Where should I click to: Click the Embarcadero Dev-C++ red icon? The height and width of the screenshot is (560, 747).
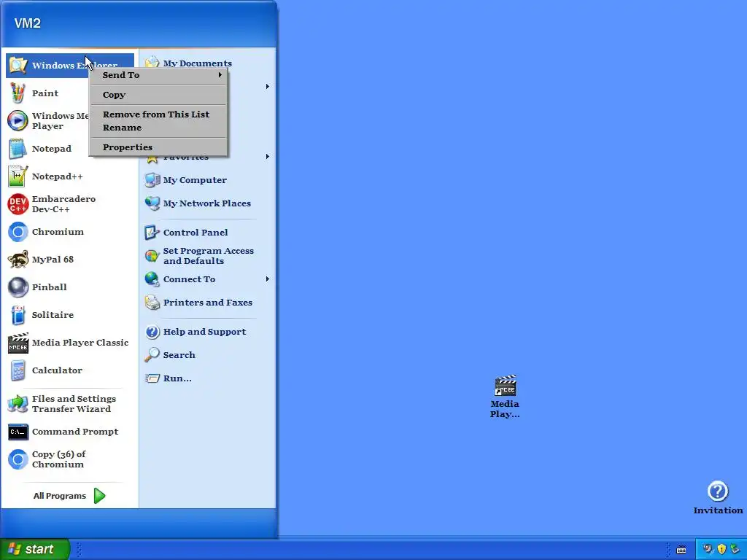click(18, 204)
